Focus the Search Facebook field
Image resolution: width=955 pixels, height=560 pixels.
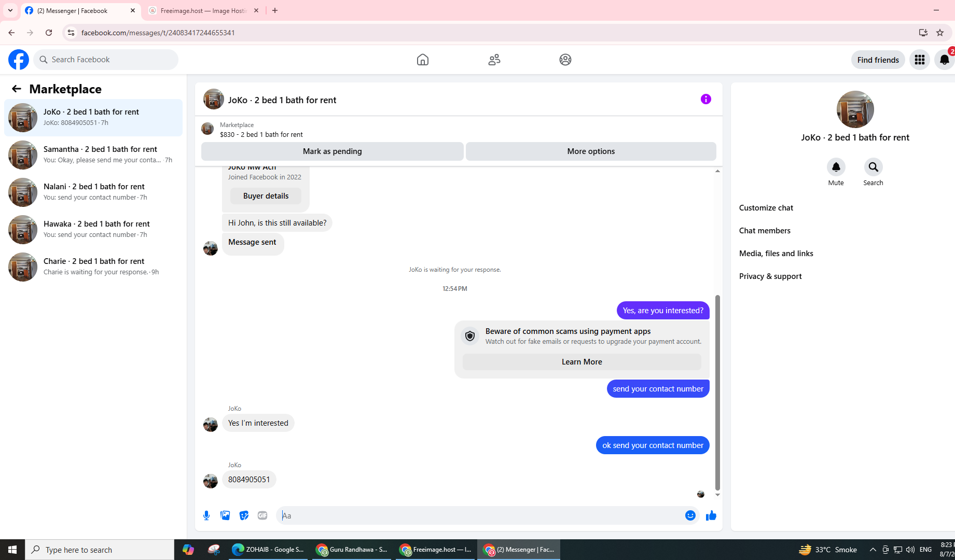coord(106,60)
